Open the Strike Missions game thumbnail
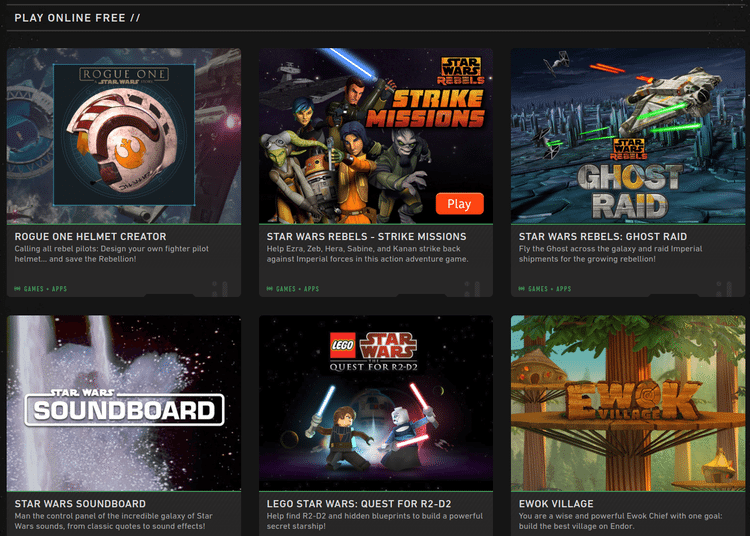This screenshot has width=750, height=536. pyautogui.click(x=376, y=136)
